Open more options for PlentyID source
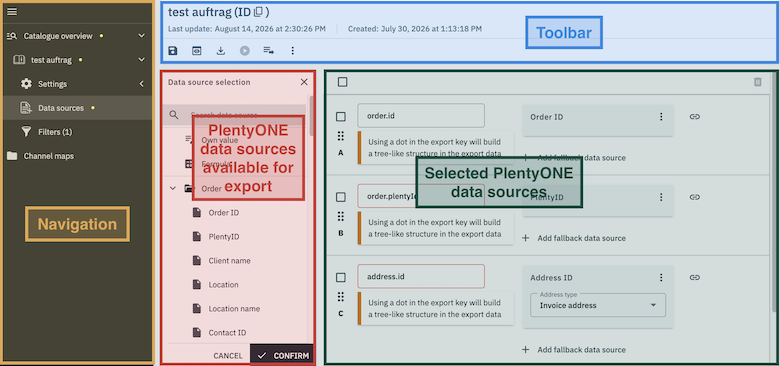This screenshot has height=366, width=780. (x=661, y=197)
